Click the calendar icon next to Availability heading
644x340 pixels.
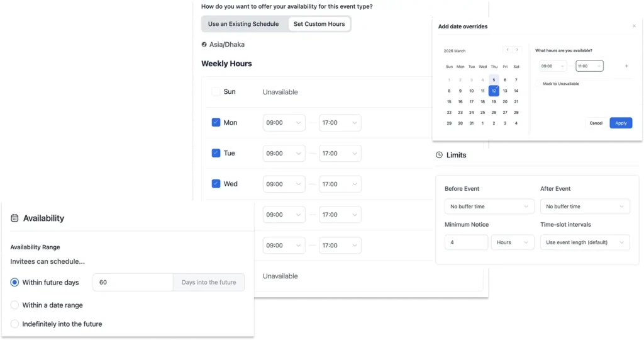[14, 218]
